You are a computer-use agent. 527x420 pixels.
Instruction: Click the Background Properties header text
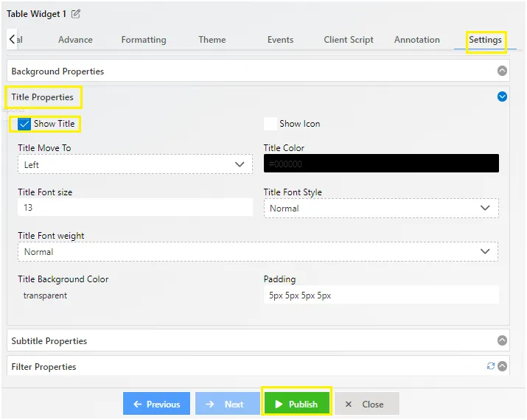pos(57,71)
